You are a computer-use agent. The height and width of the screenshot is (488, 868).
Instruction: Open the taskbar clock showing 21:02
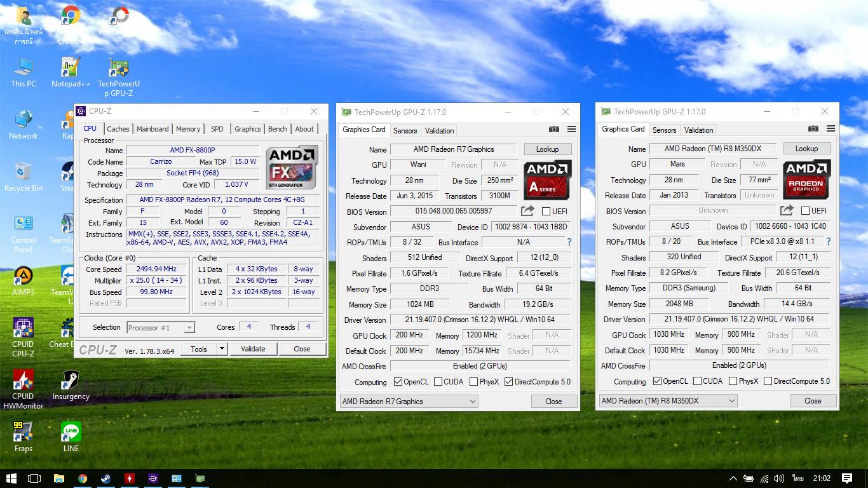(822, 478)
